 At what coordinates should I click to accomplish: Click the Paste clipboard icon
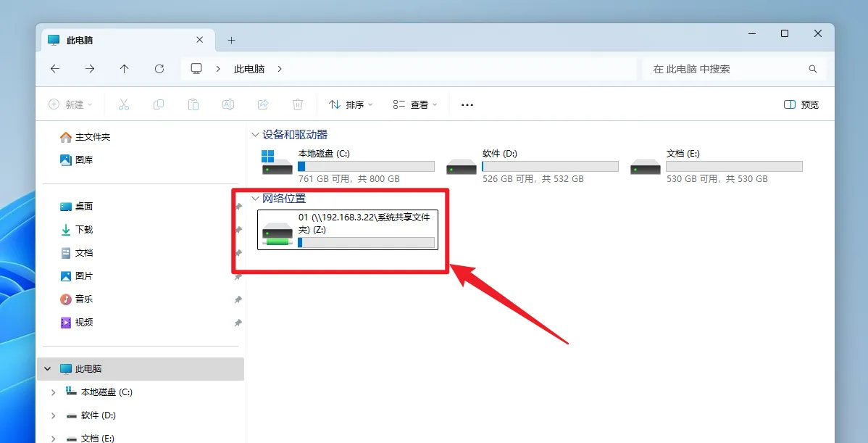tap(193, 104)
